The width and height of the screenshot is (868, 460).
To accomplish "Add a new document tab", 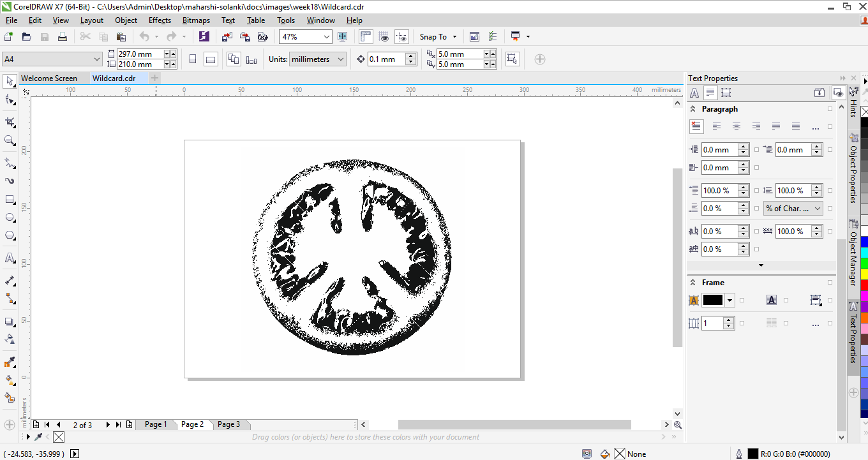I will (154, 78).
